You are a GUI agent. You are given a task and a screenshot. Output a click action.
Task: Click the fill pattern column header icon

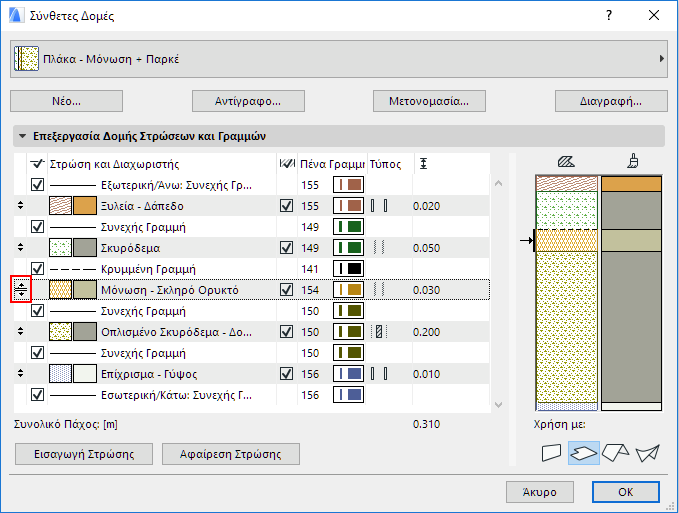[287, 164]
